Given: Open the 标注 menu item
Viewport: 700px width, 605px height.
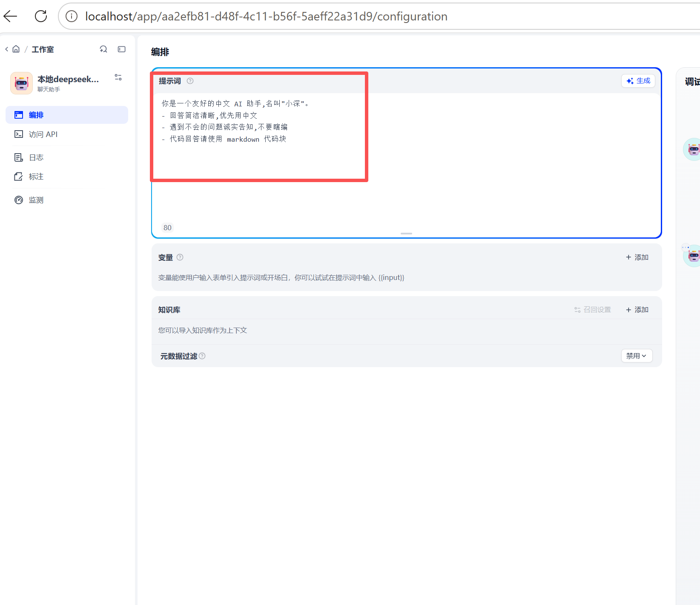Looking at the screenshot, I should coord(67,177).
